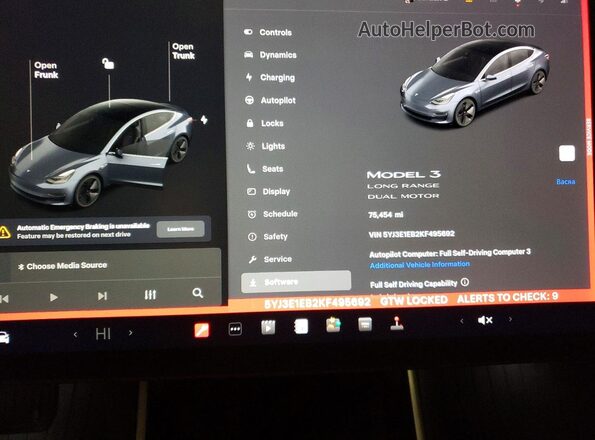
Task: Tap the Long Range subtitle text
Action: [x=403, y=186]
